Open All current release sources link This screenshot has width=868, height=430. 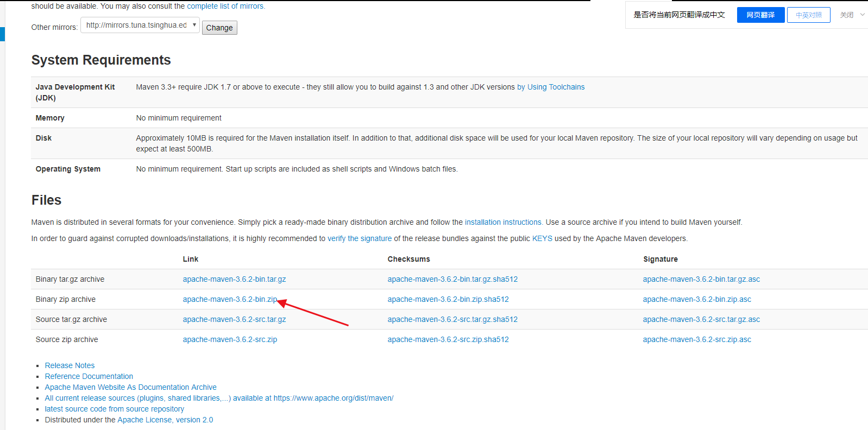tap(219, 398)
